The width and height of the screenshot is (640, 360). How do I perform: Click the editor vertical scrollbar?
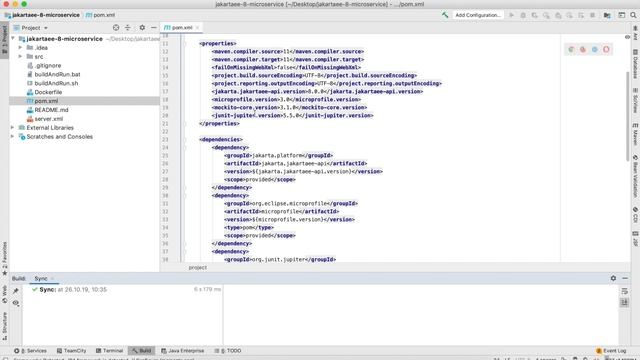pos(628,116)
